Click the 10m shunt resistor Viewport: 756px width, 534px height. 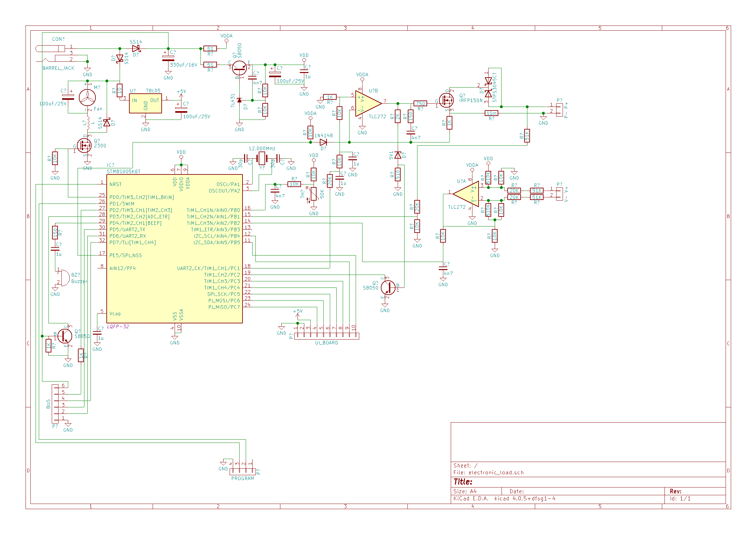[491, 113]
